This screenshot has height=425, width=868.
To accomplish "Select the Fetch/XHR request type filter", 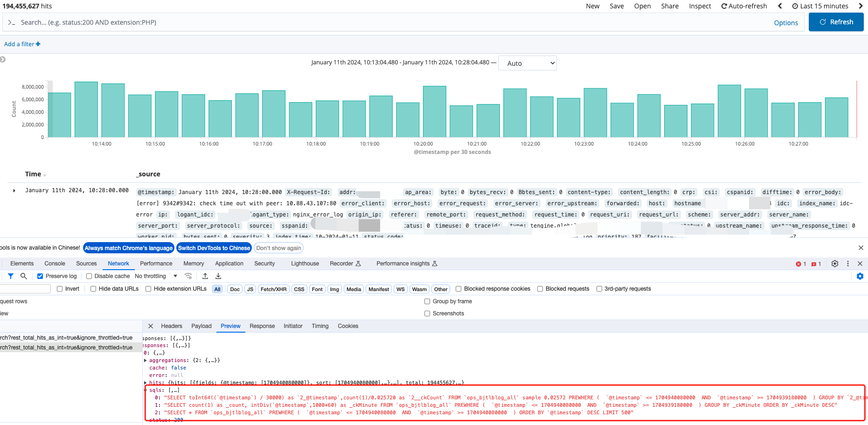I will 273,289.
